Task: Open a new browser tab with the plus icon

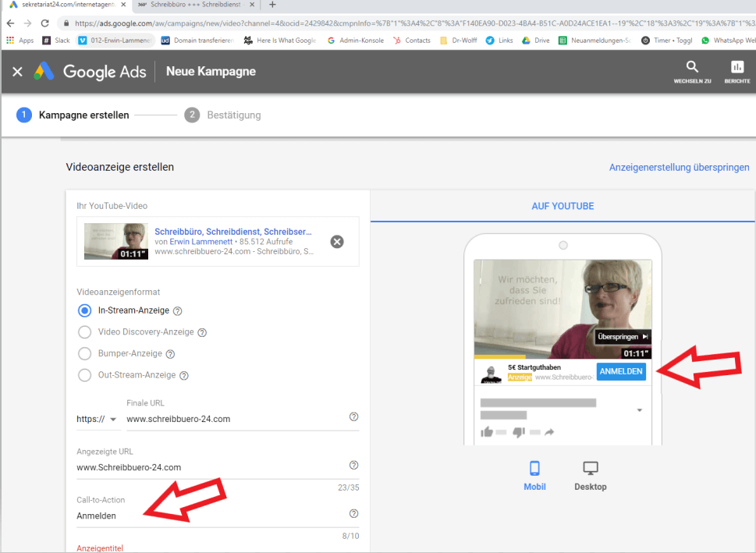Action: click(272, 5)
